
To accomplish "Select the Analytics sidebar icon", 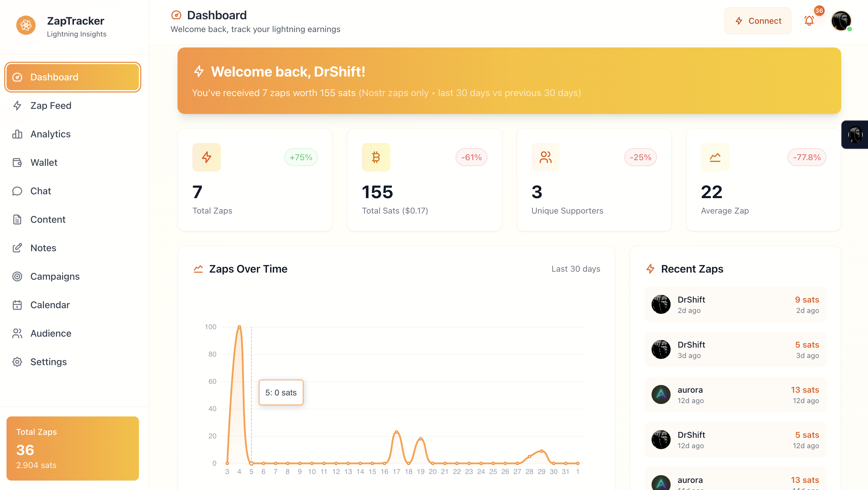I will click(17, 134).
